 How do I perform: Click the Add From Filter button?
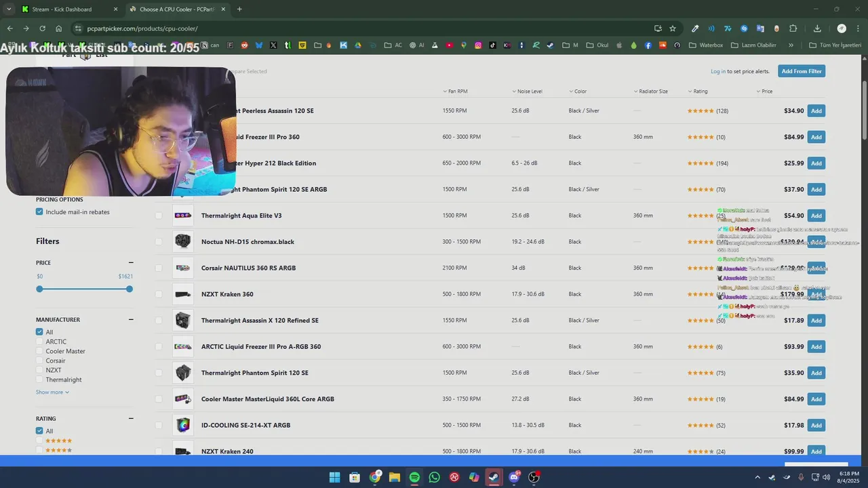[802, 71]
